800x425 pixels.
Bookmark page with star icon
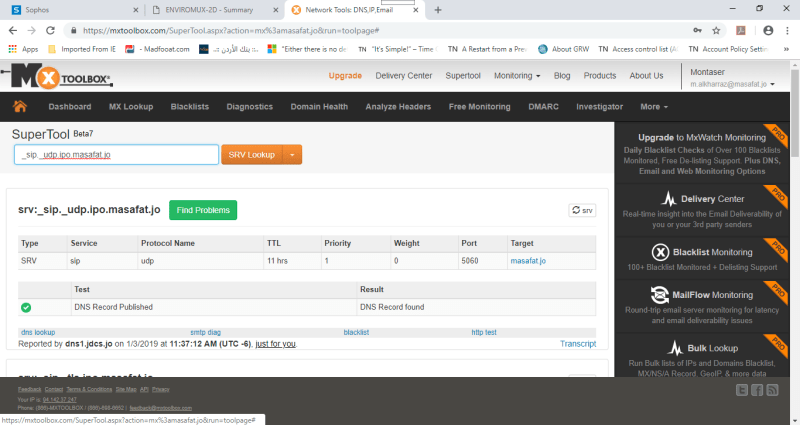pyautogui.click(x=716, y=31)
